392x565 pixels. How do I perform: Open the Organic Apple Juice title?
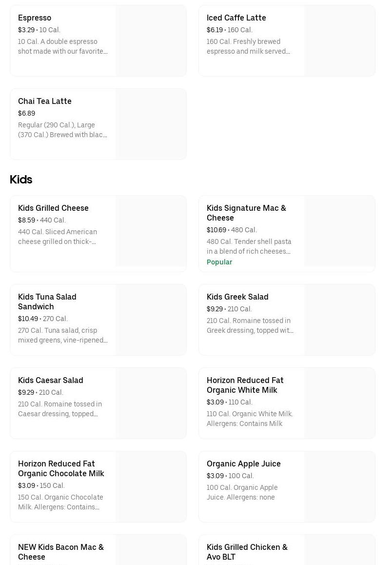(243, 464)
